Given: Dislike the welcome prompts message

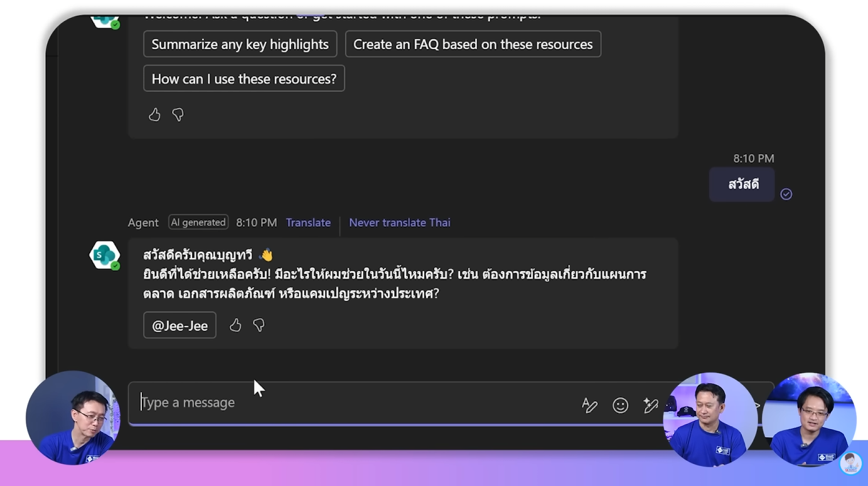Looking at the screenshot, I should pos(178,115).
